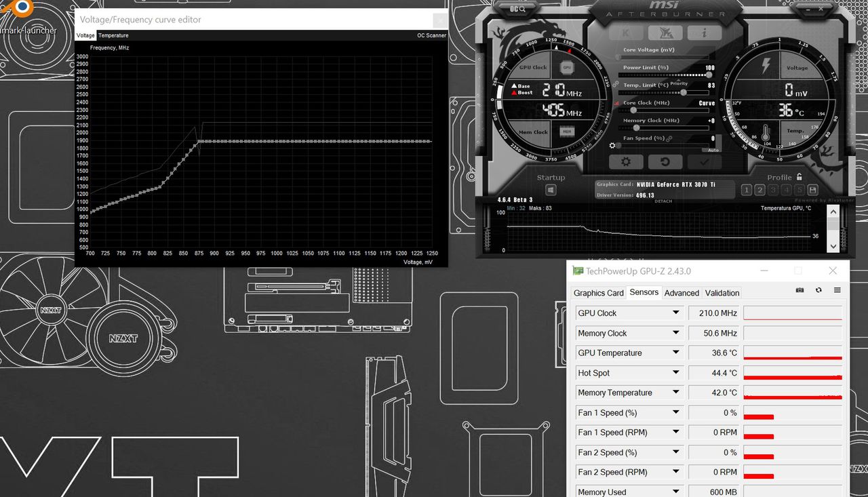Click the core clock curve editor bars icon
This screenshot has width=868, height=497.
(x=616, y=103)
